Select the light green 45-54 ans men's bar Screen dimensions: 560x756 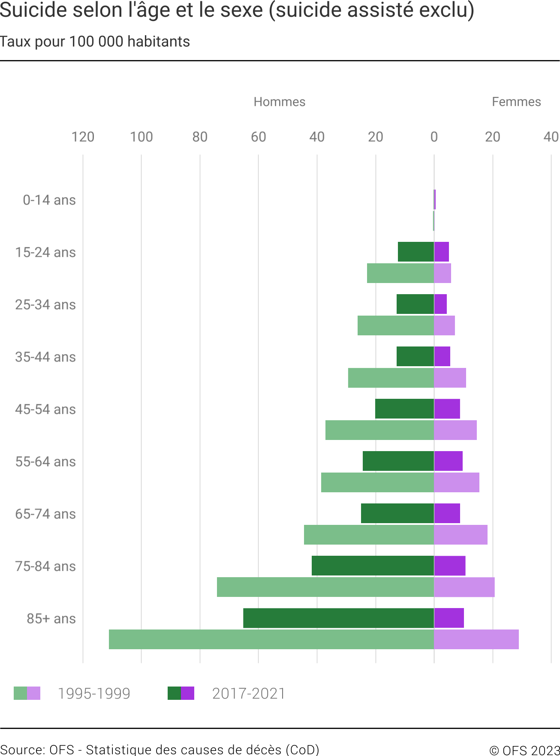point(379,430)
